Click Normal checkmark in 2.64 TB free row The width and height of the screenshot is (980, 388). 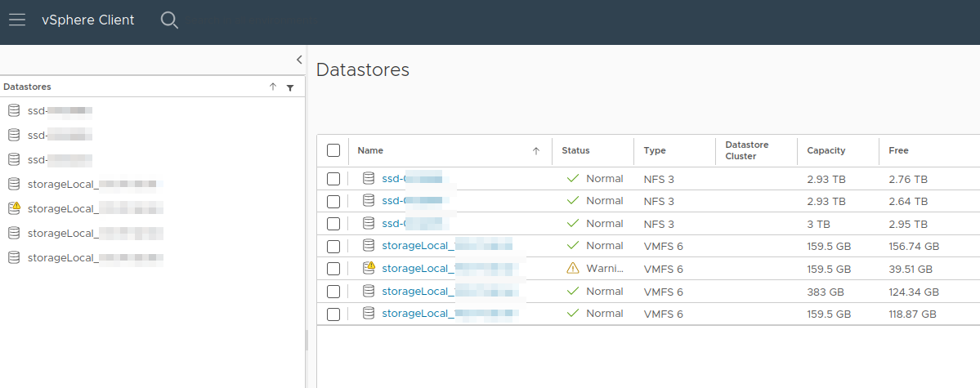click(x=573, y=201)
